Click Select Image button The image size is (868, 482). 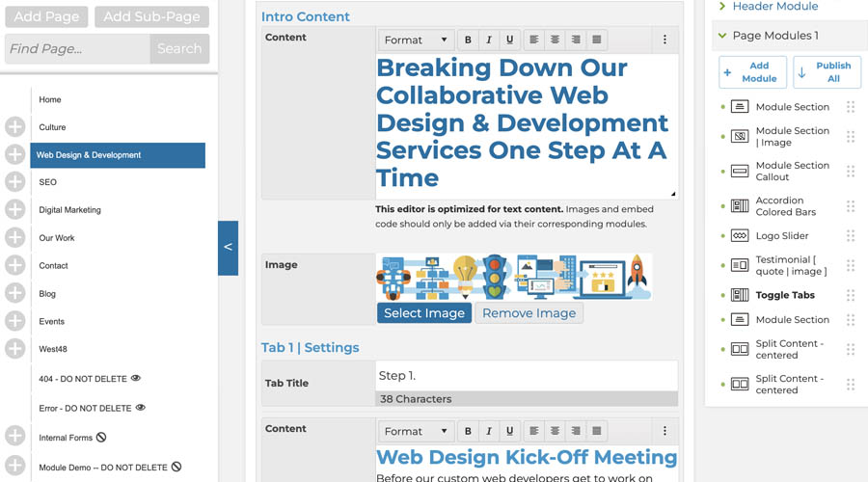coord(424,313)
